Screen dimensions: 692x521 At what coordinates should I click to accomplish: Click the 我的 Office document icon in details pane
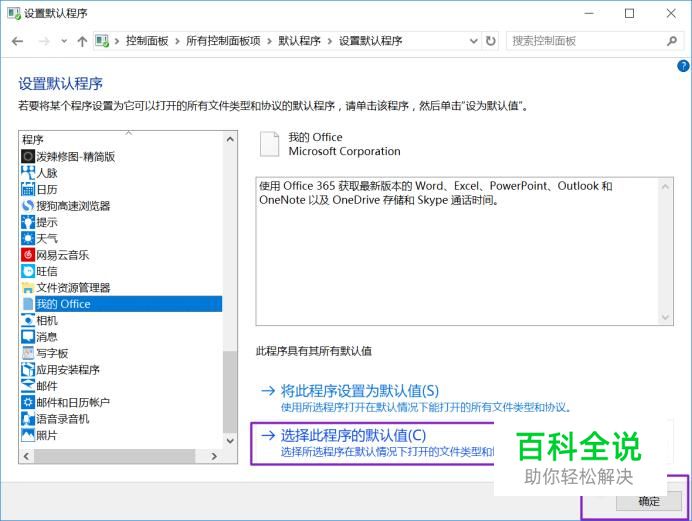269,144
